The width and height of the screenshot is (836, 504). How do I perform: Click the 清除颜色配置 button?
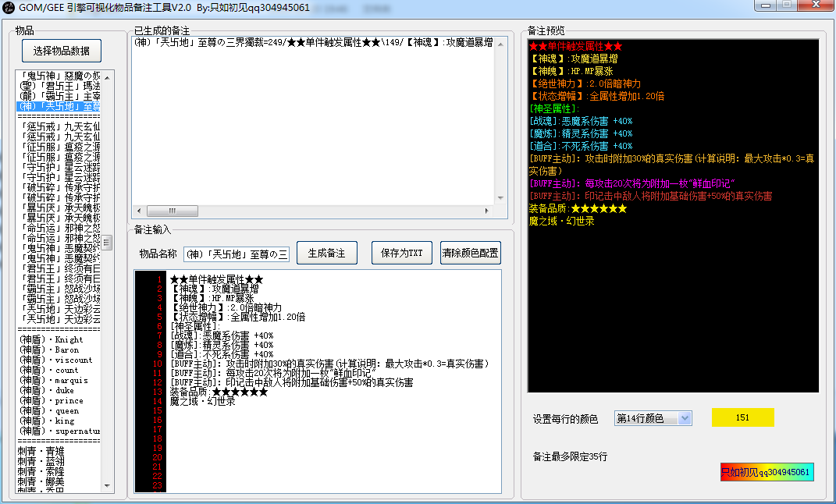tap(470, 253)
